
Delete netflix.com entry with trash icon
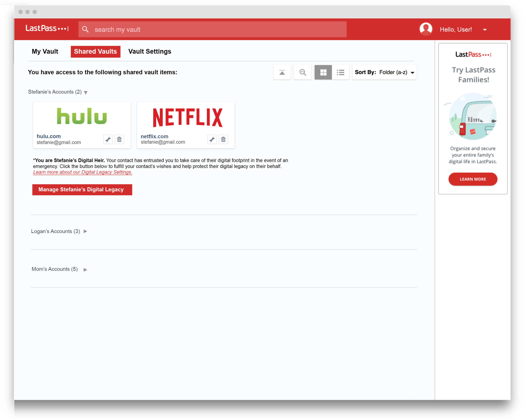coord(223,139)
